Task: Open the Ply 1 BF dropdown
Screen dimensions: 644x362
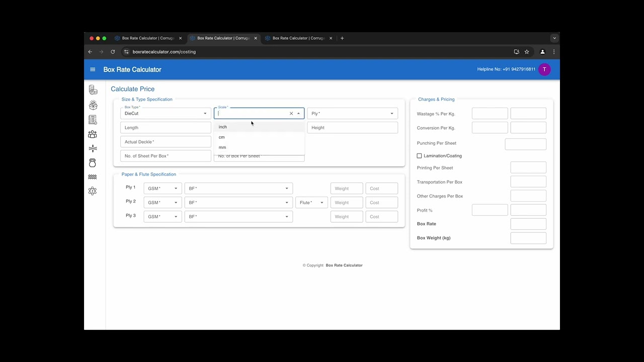Action: click(x=238, y=189)
